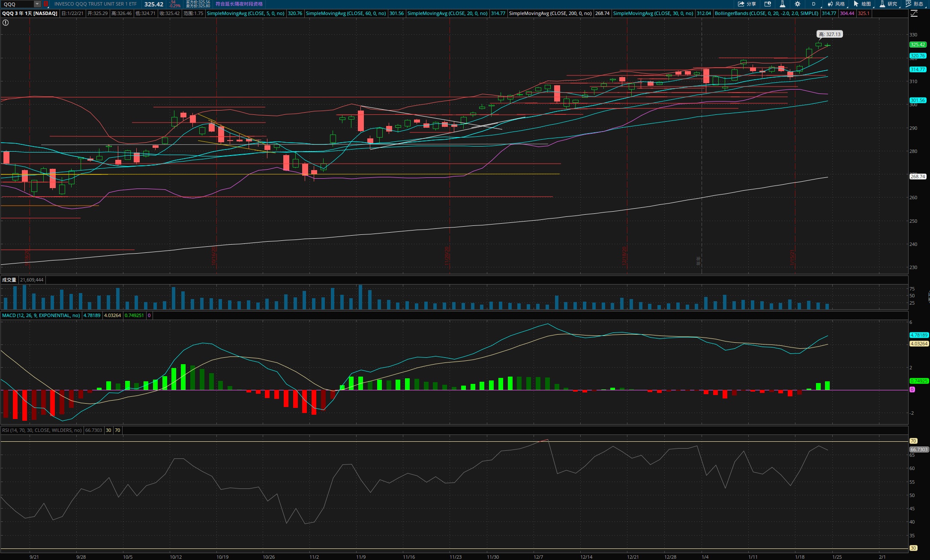This screenshot has width=930, height=560.
Task: Click the 收:325.42 close value
Action: point(170,13)
